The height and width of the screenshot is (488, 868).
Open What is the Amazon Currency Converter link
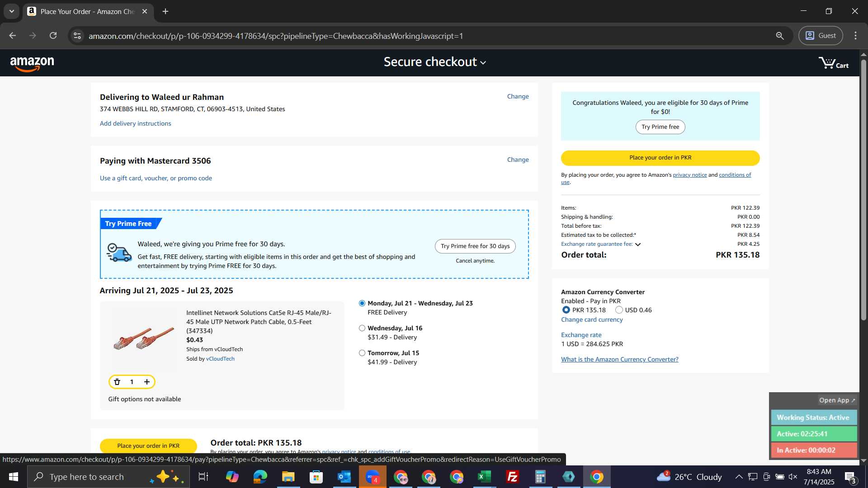[619, 359]
